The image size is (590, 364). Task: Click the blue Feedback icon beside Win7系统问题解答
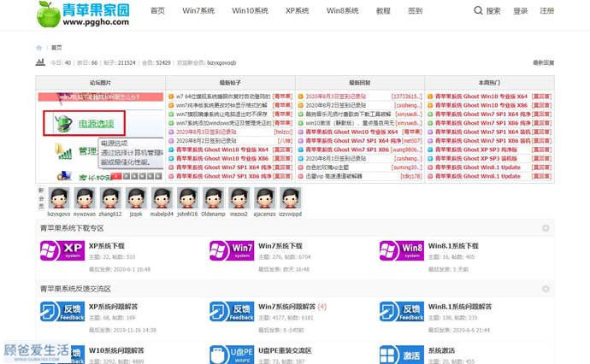click(232, 311)
